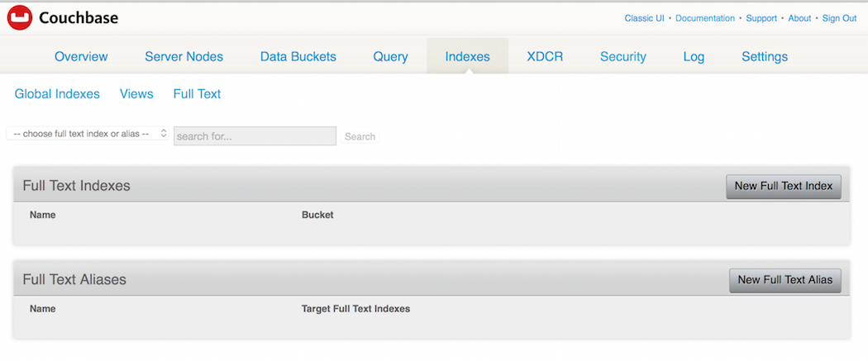Switch to the Query tab
The height and width of the screenshot is (361, 868).
390,56
